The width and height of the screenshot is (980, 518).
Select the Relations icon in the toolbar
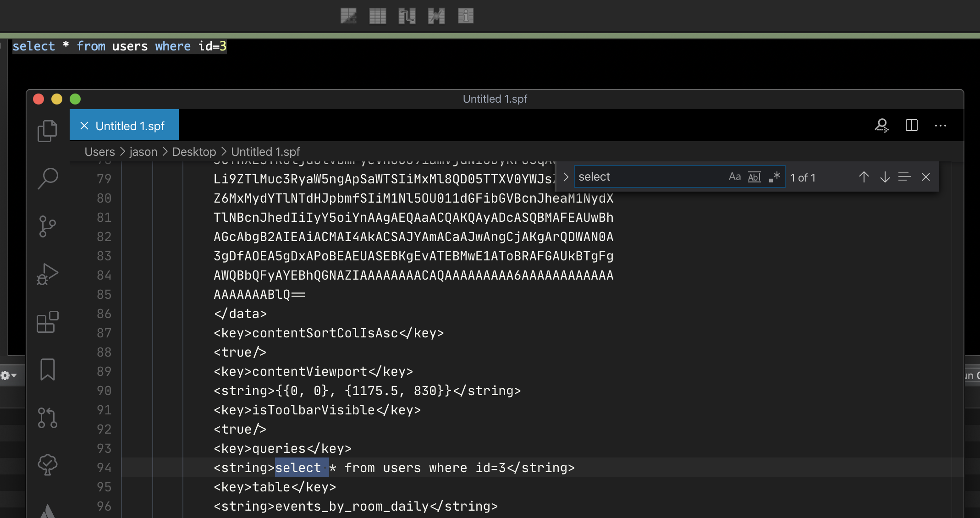coord(407,16)
